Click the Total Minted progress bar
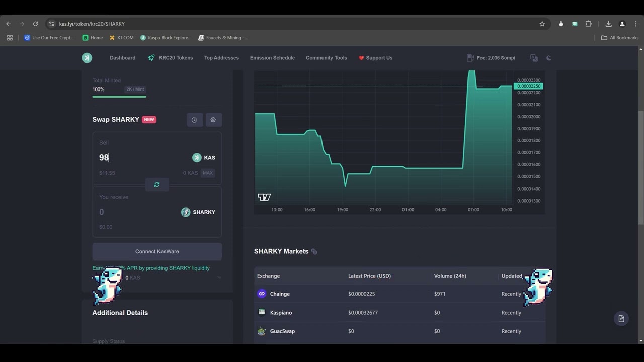Viewport: 644px width, 362px height. click(x=119, y=96)
